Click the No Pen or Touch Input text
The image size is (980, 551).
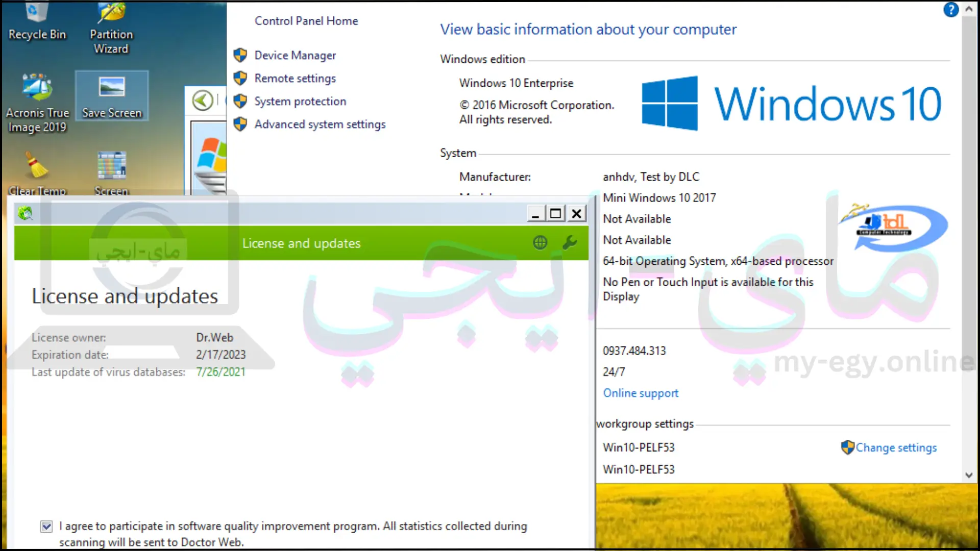click(708, 289)
